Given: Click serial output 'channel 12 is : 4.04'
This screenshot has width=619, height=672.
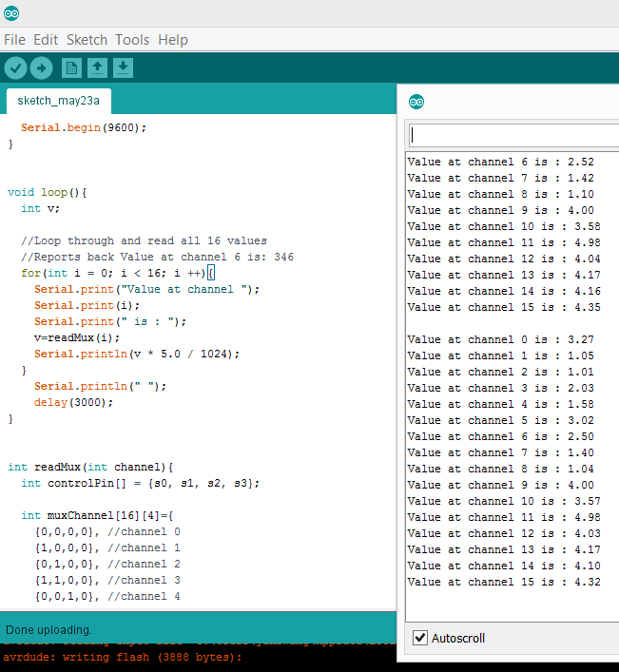Looking at the screenshot, I should pos(534,259).
